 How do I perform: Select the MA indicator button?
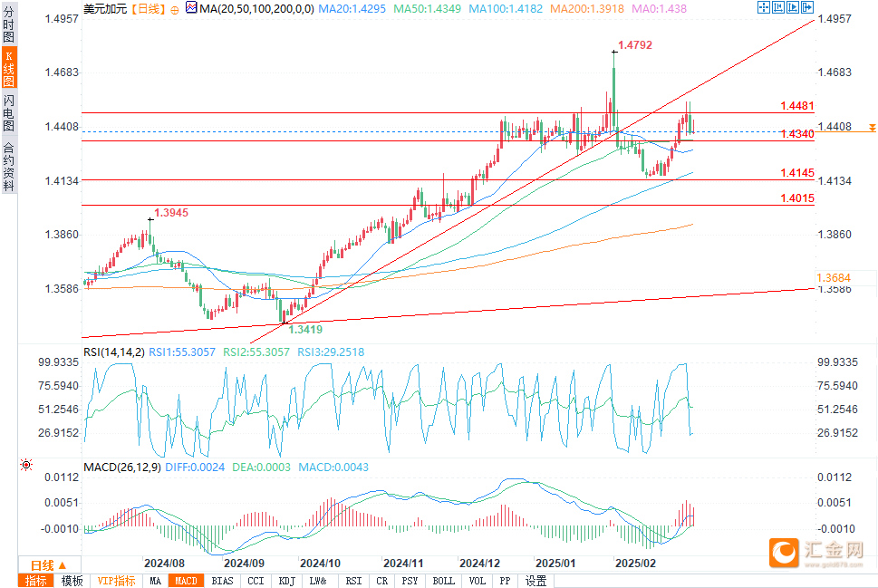point(155,581)
